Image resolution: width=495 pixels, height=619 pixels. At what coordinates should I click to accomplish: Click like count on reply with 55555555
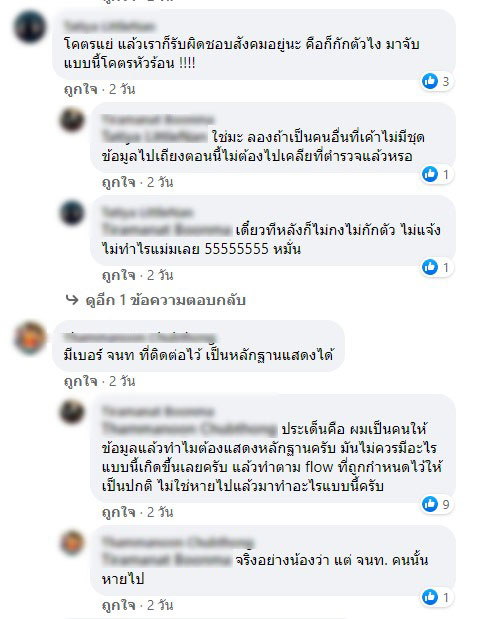(446, 268)
